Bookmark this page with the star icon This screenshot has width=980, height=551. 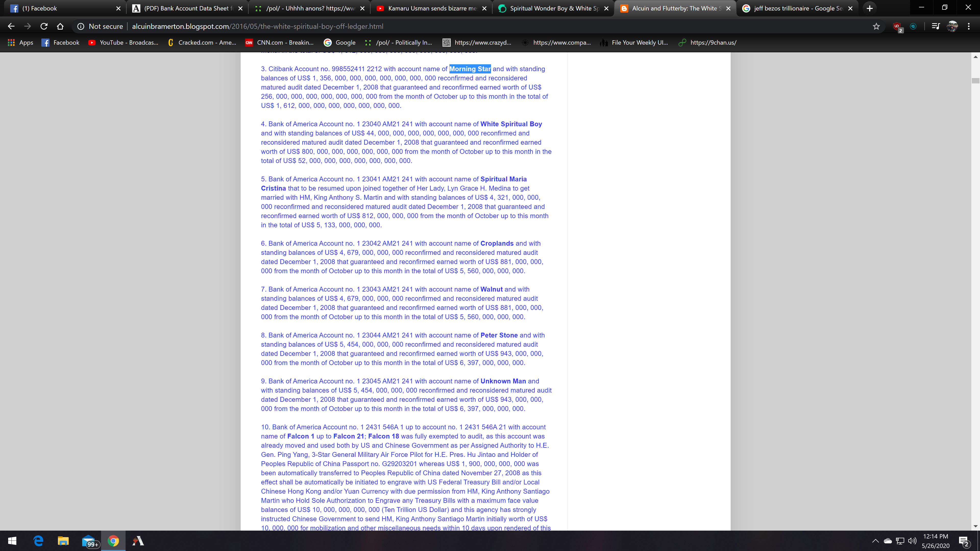(x=876, y=26)
